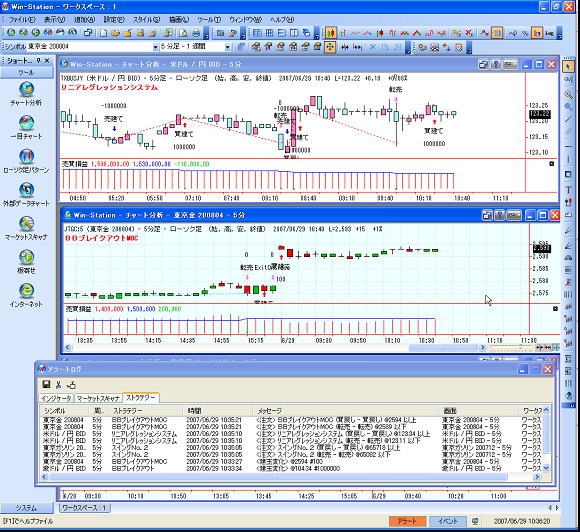Select row with スイングNo.2 at 10:35:05 買戻し

pyautogui.click(x=291, y=448)
